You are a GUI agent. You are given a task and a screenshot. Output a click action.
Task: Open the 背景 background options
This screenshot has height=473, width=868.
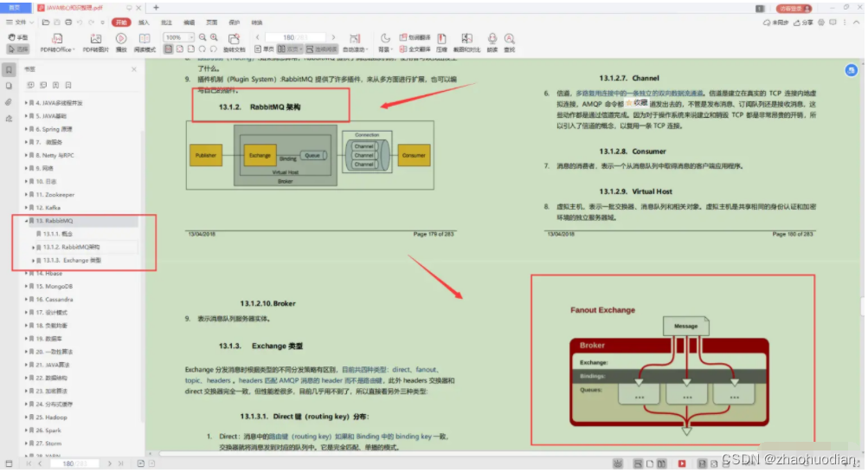point(385,42)
